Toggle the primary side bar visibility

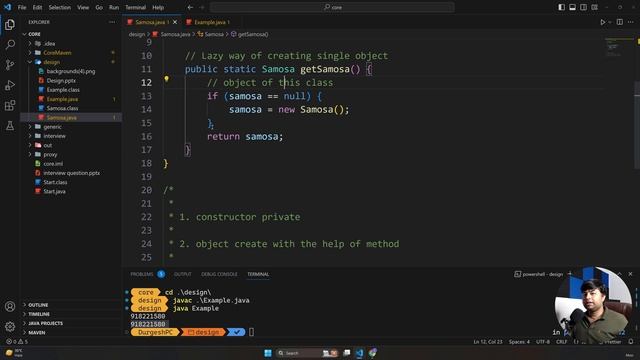tap(562, 7)
